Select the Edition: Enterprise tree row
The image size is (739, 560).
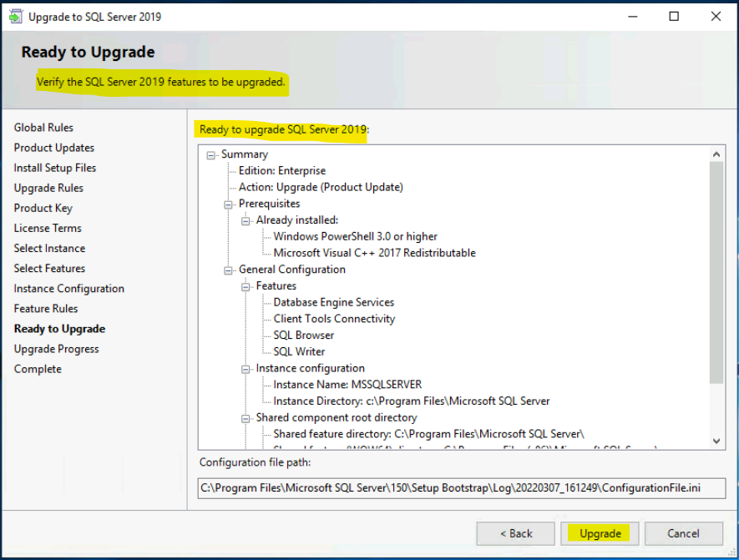pos(282,170)
